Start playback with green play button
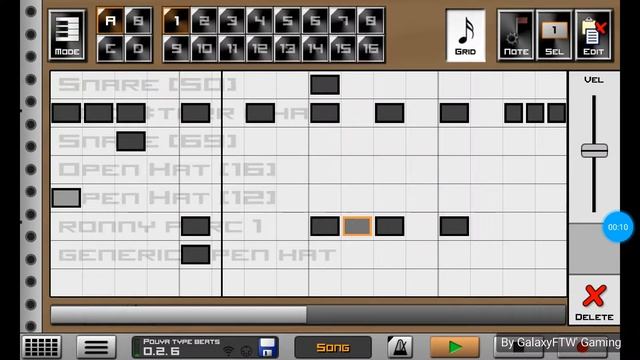Image resolution: width=640 pixels, height=360 pixels. [x=455, y=347]
